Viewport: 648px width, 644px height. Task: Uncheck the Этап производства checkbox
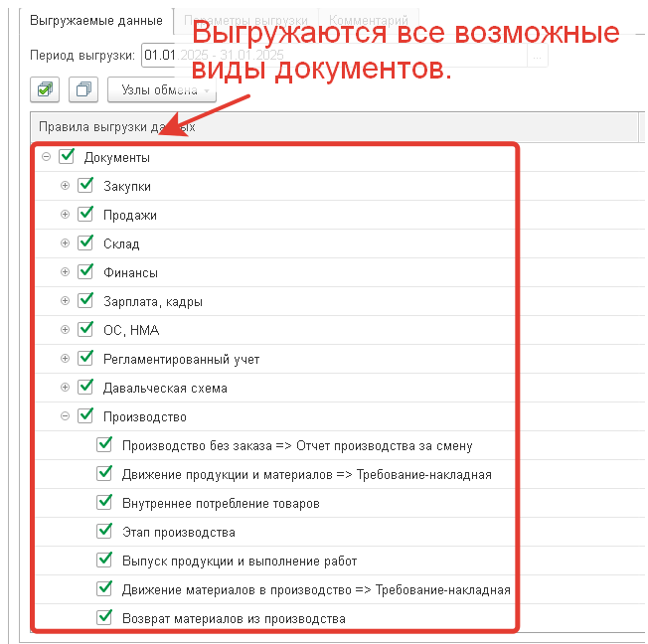click(104, 531)
